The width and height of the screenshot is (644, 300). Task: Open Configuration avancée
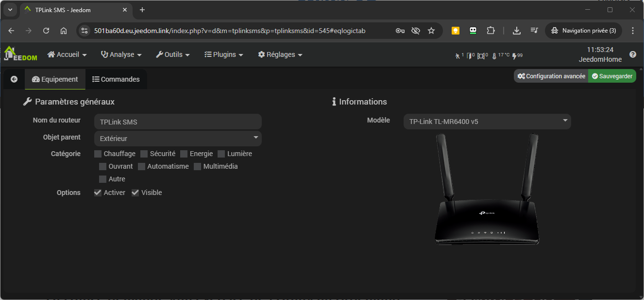(x=551, y=76)
